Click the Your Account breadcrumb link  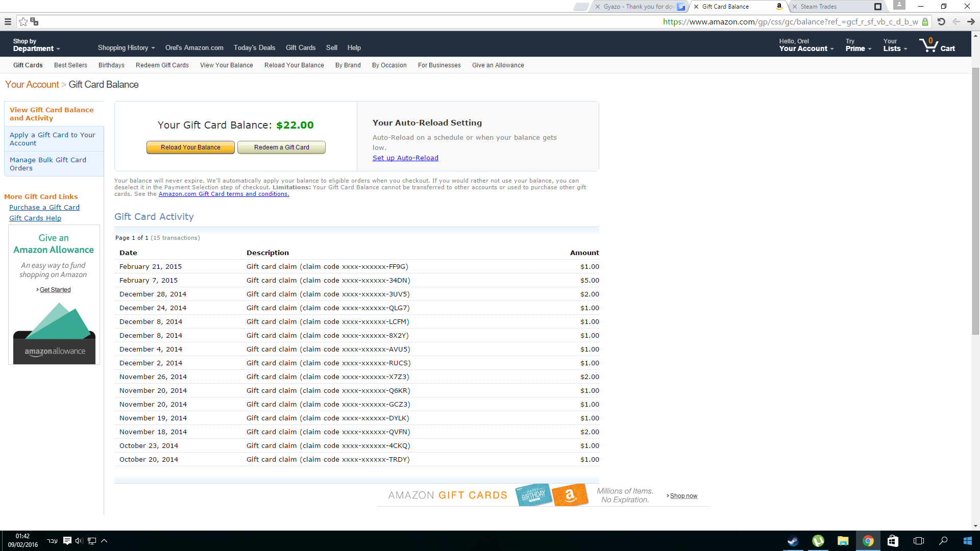(32, 85)
